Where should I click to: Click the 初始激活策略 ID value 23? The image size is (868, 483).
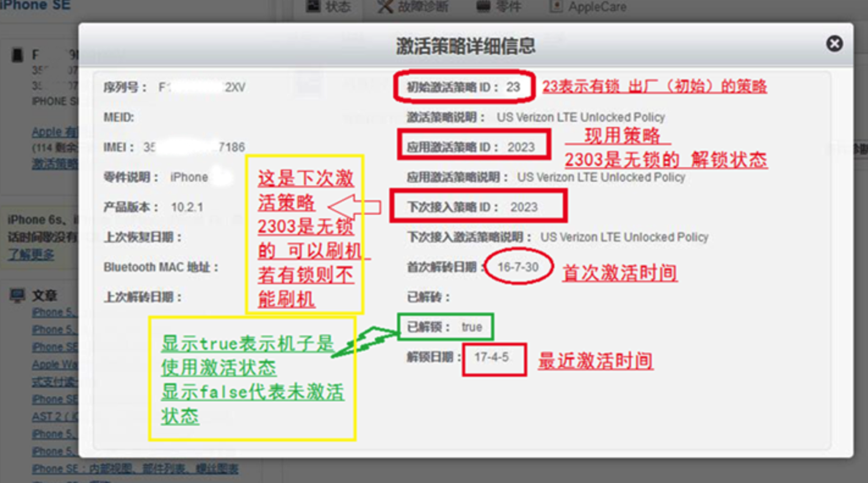pyautogui.click(x=513, y=87)
